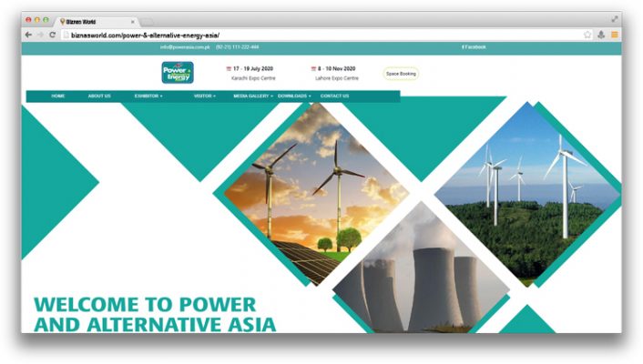The width and height of the screenshot is (643, 364).
Task: Click the Power Alternative Energy logo
Action: click(x=178, y=73)
